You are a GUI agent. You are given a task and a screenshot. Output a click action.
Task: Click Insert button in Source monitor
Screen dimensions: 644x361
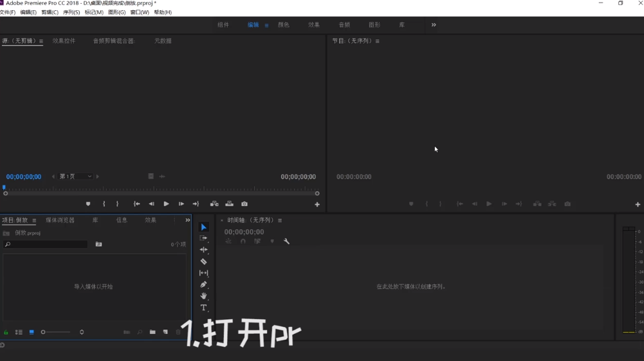coord(214,204)
